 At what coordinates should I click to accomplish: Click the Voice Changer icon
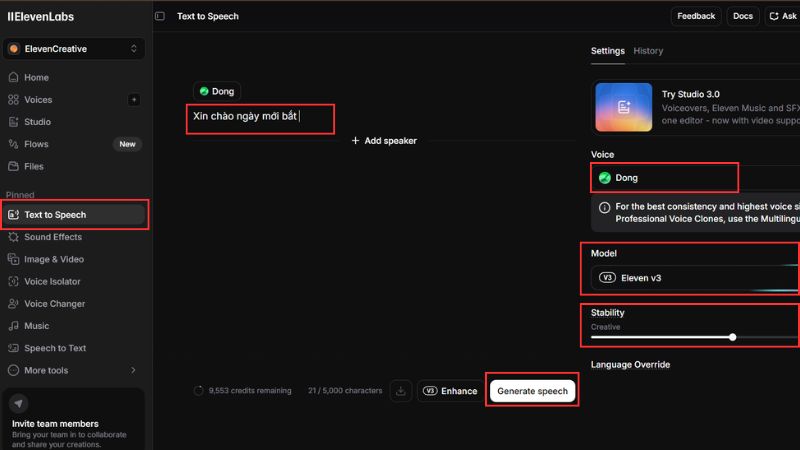(x=13, y=304)
